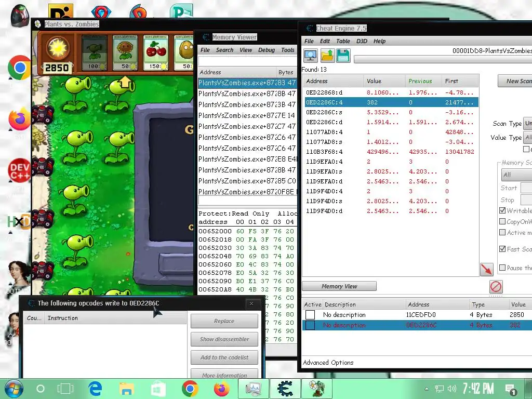Open process list computer icon in Cheat Engine

click(x=311, y=56)
